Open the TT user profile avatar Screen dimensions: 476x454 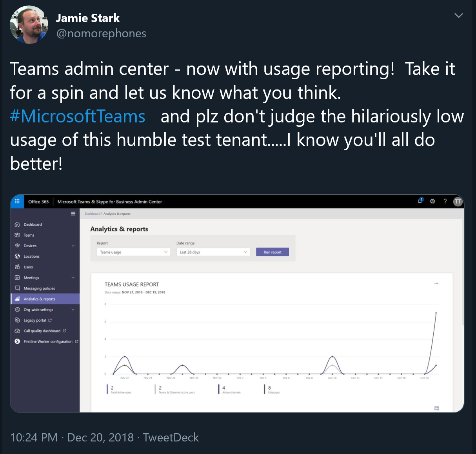pyautogui.click(x=458, y=202)
